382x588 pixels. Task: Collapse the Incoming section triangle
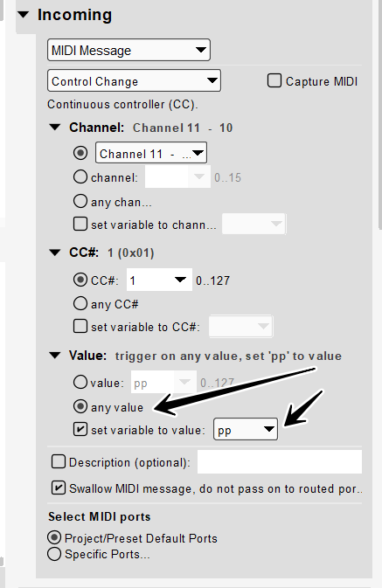24,15
